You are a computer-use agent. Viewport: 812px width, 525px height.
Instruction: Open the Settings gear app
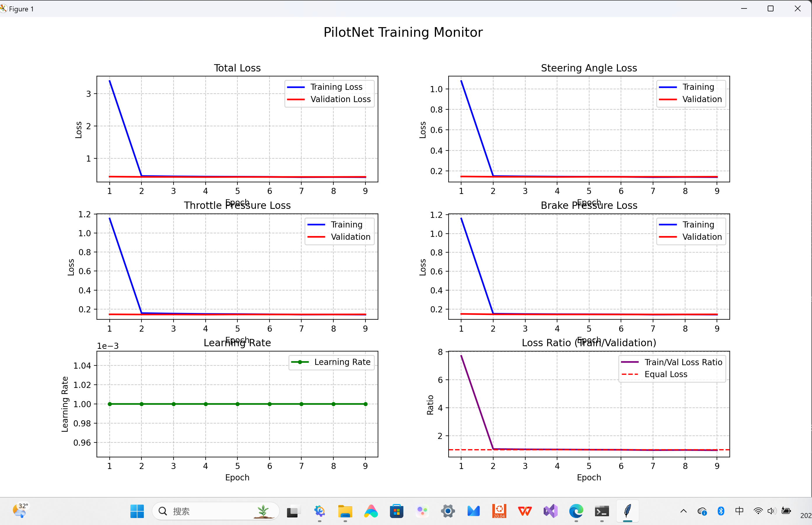(x=448, y=511)
